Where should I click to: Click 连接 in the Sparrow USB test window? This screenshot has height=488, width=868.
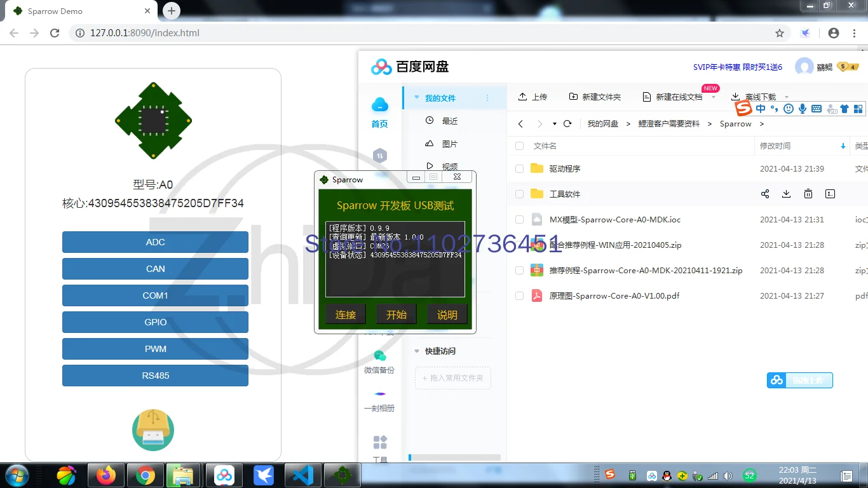tap(346, 315)
